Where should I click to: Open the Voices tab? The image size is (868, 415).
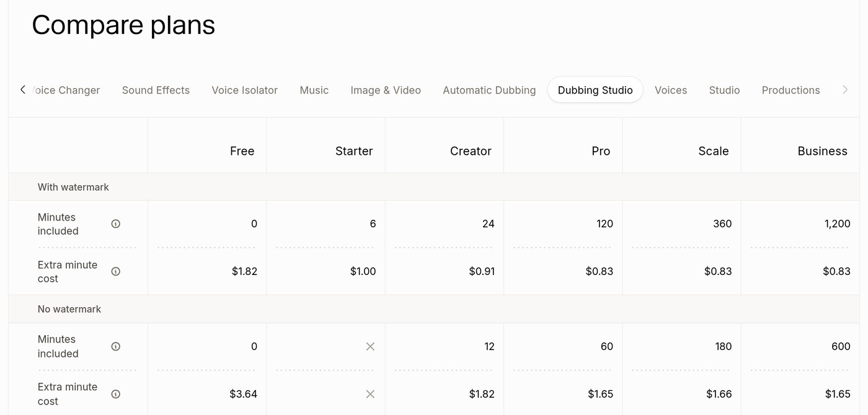(x=671, y=90)
